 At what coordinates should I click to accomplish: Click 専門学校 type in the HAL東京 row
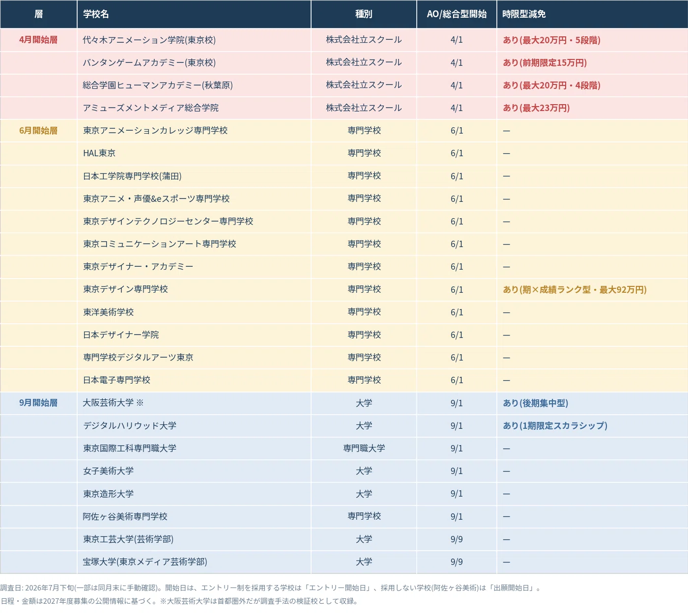(x=364, y=153)
